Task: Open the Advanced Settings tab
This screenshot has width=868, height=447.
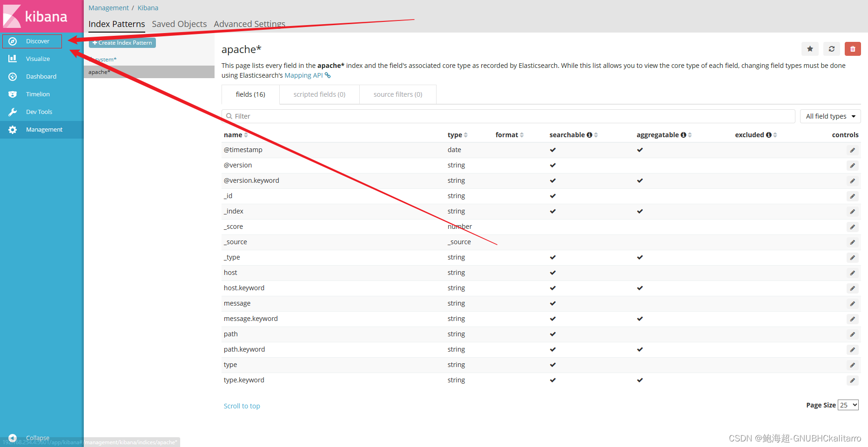Action: coord(249,24)
